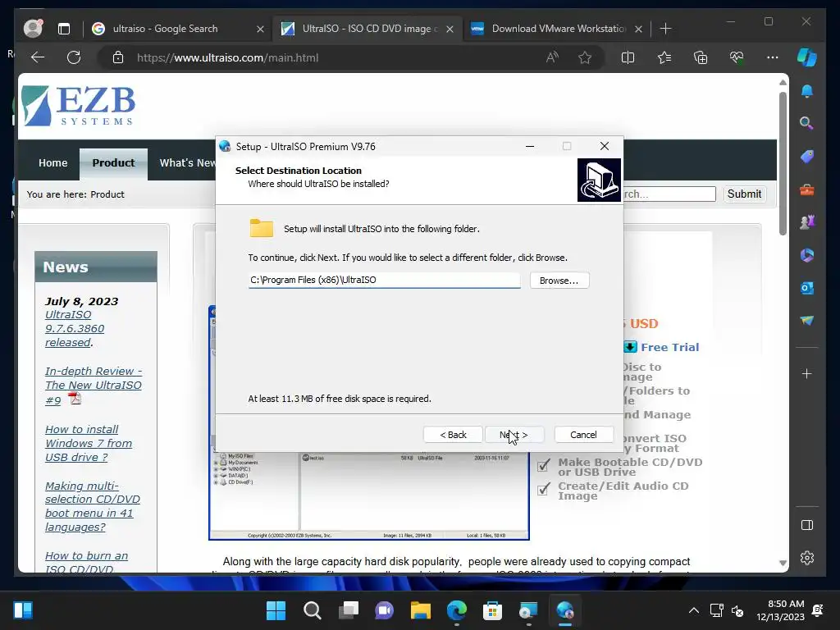
Task: Open In-depth Review The New UltraISO link
Action: [94, 386]
